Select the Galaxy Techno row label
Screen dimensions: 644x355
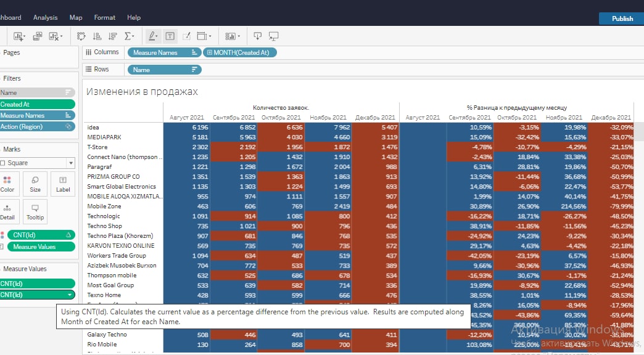[107, 335]
